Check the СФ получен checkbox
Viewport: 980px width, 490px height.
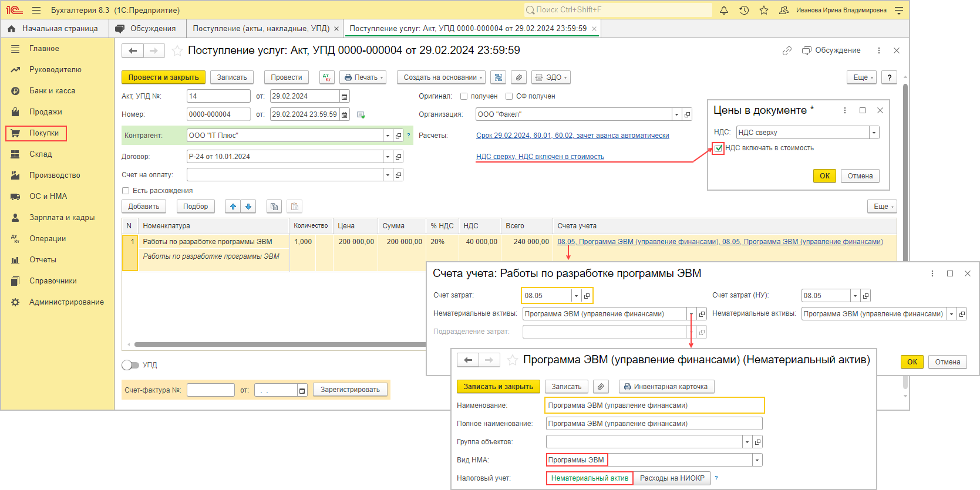click(509, 96)
